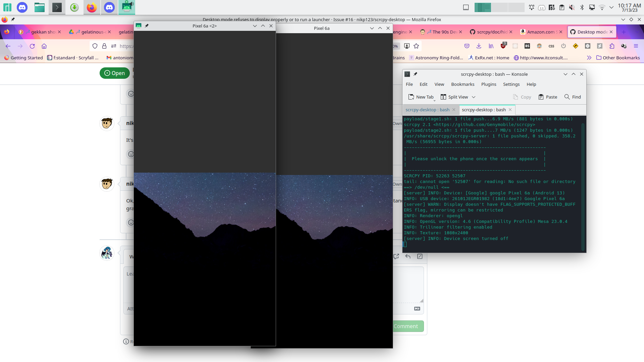Open the Other Bookmarks folder

pyautogui.click(x=618, y=58)
